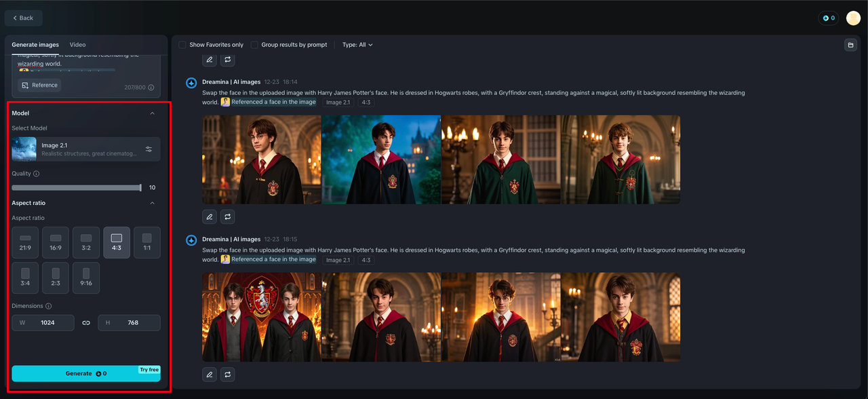Screen dimensions: 868x399
Task: Open the blue castle night background image
Action: [381, 159]
